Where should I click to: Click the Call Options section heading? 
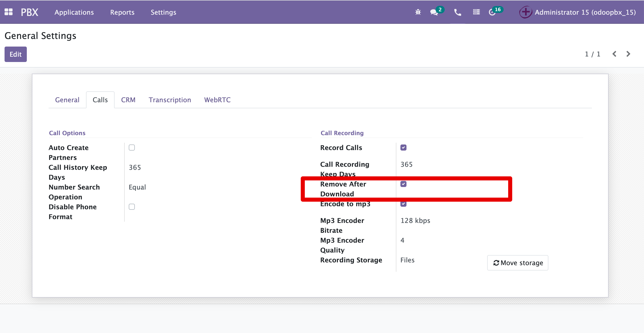click(x=67, y=133)
